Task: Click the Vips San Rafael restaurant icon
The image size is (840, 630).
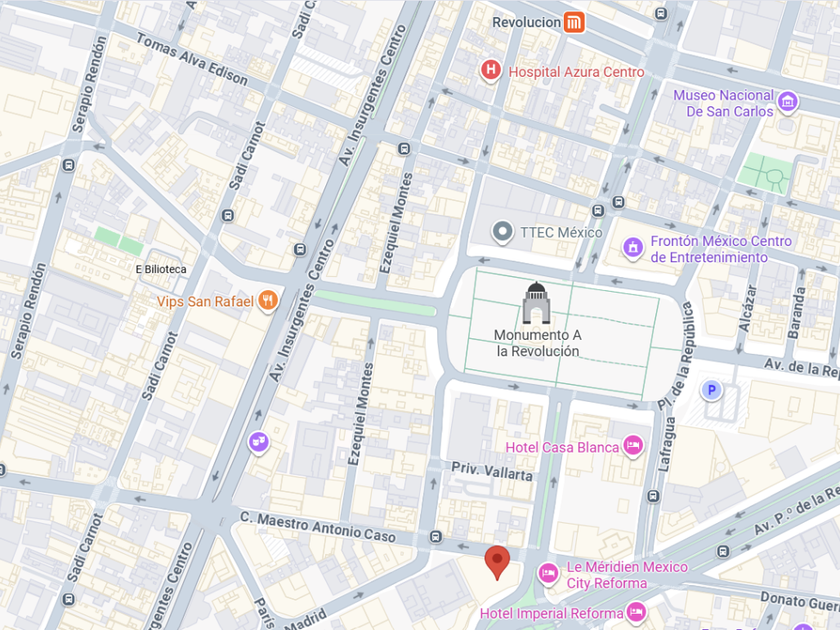Action: (x=268, y=301)
